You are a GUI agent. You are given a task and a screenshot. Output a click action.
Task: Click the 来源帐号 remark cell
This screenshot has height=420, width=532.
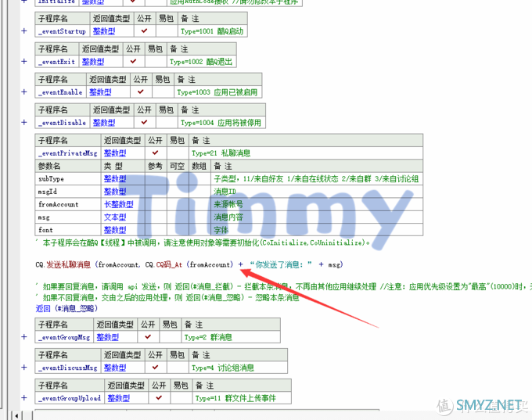(x=317, y=204)
